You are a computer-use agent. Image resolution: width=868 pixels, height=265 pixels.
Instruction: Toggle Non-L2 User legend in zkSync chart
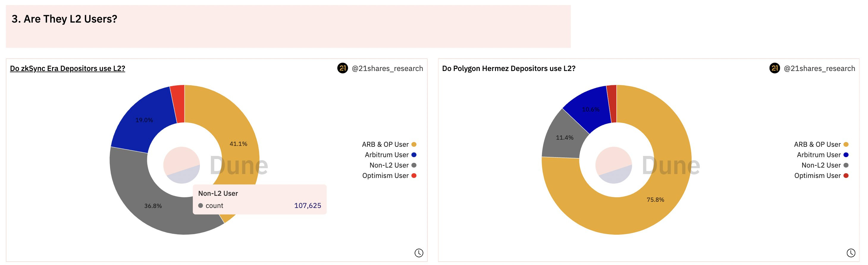(393, 165)
